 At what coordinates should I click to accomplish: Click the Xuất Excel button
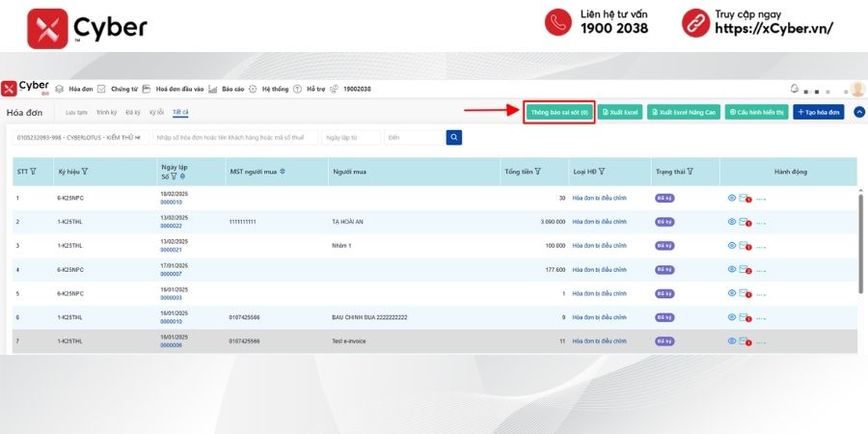pos(620,113)
